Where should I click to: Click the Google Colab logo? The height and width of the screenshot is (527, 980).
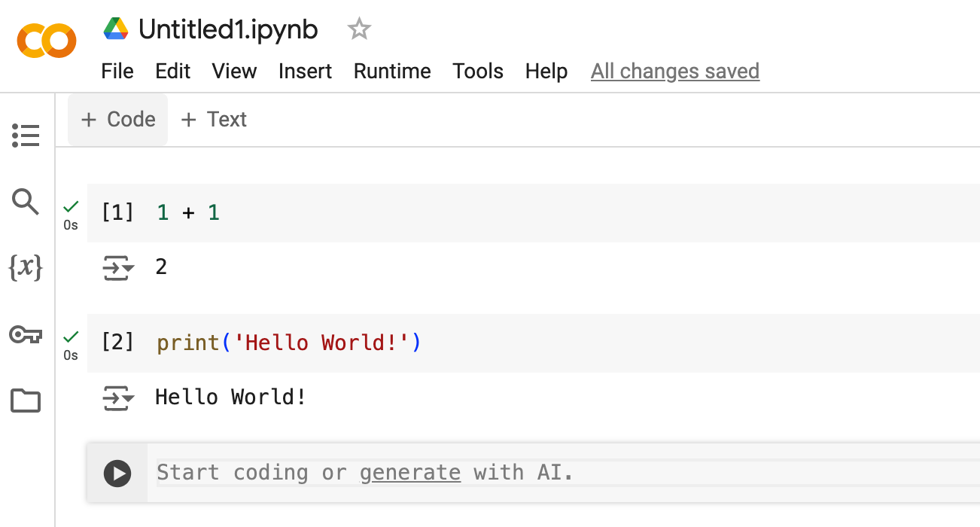click(47, 41)
